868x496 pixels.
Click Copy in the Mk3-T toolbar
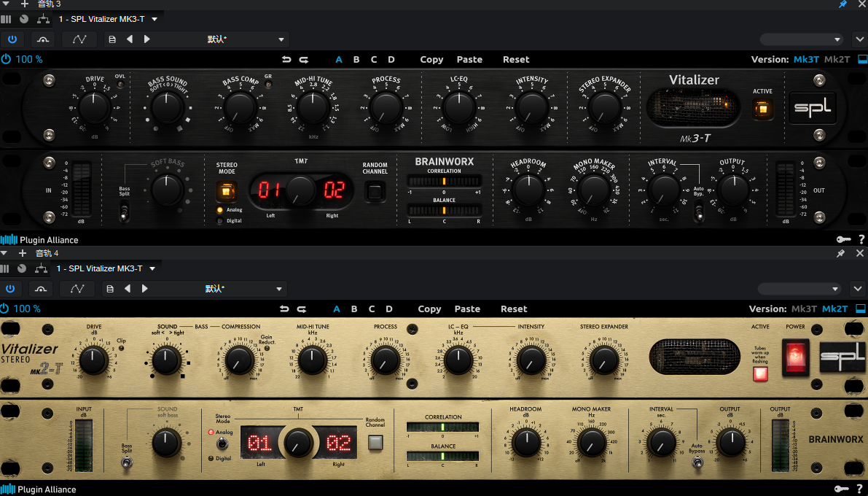(431, 59)
